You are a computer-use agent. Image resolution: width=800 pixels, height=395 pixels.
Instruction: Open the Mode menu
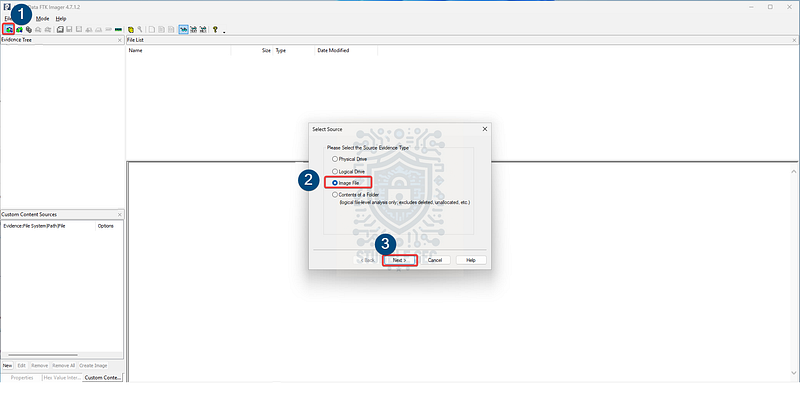(x=42, y=18)
